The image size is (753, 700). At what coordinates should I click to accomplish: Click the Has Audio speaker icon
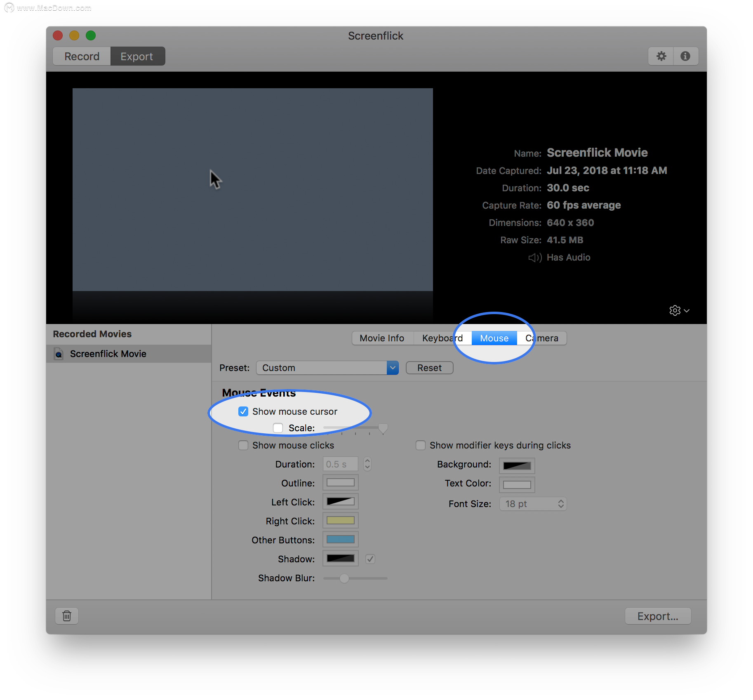coord(535,258)
